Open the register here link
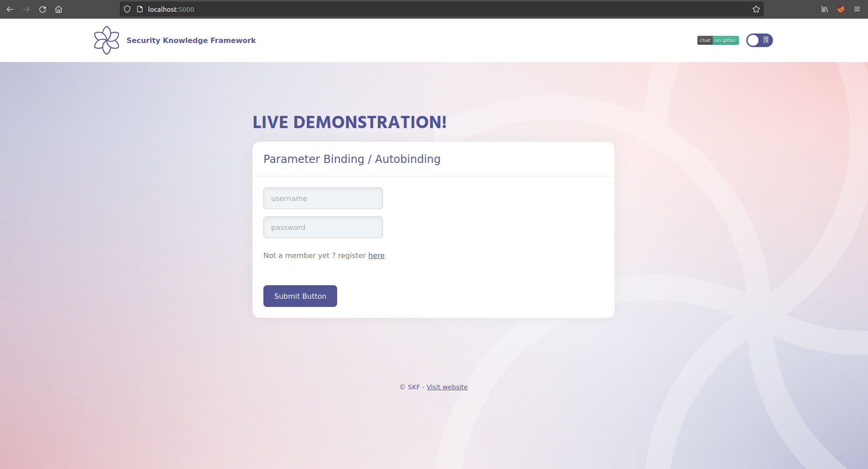Image resolution: width=868 pixels, height=469 pixels. pos(376,255)
